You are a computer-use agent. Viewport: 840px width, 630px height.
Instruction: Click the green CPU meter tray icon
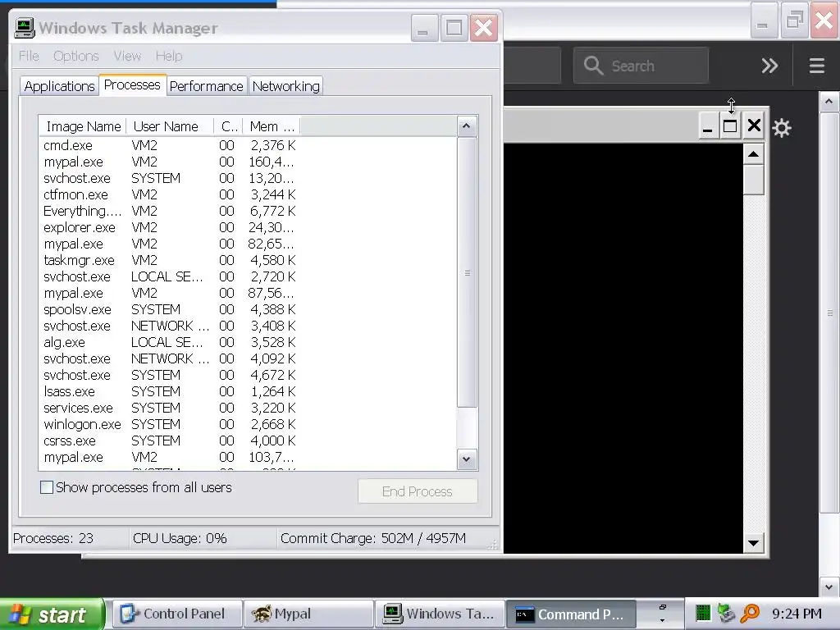702,614
